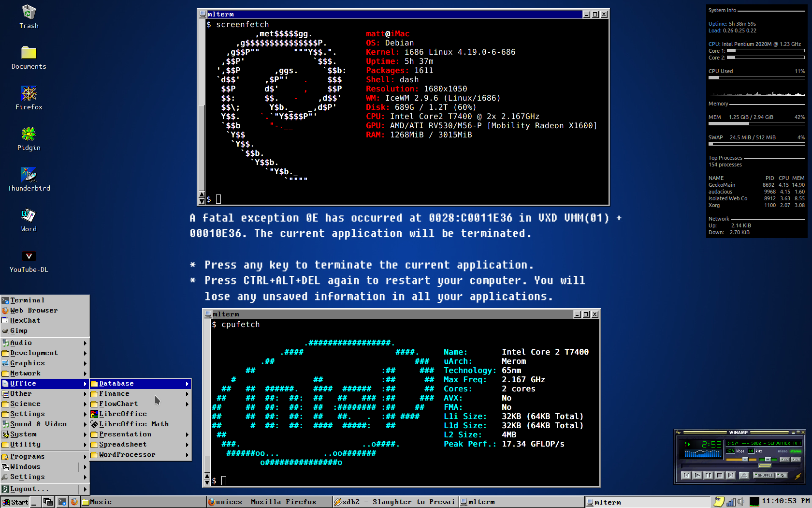Open the Spreadsheet submenu under Office
812x508 pixels.
tap(141, 445)
